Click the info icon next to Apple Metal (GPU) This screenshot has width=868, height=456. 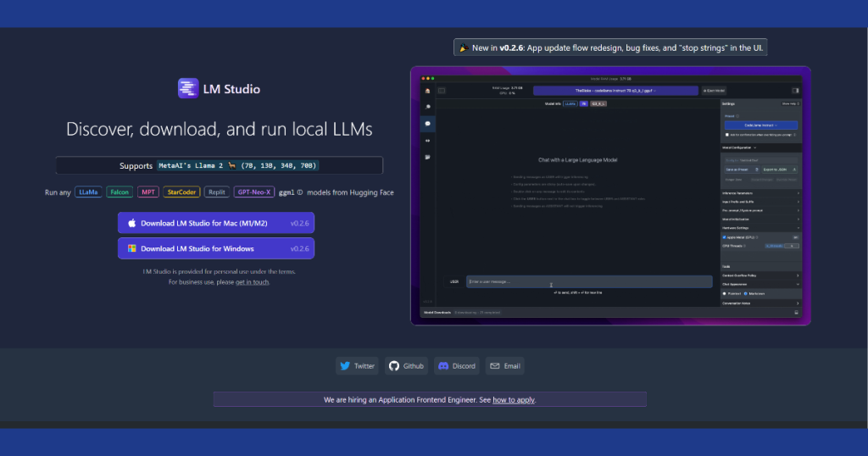pos(757,237)
